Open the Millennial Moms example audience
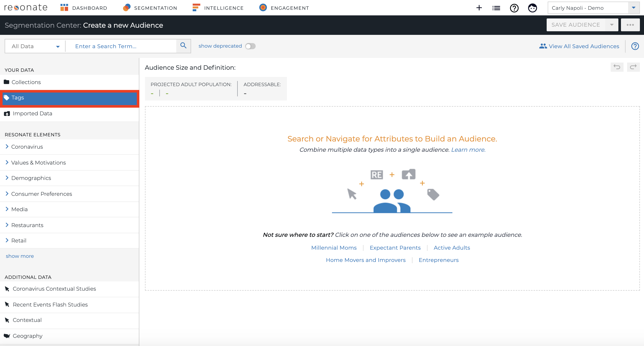The height and width of the screenshot is (346, 644). (334, 248)
